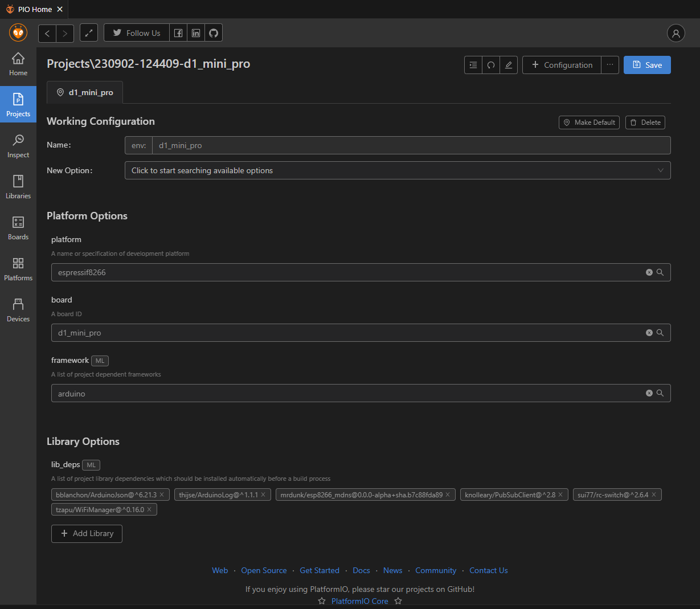Open the Docs link in the footer
Image resolution: width=700 pixels, height=609 pixels.
[x=361, y=570]
